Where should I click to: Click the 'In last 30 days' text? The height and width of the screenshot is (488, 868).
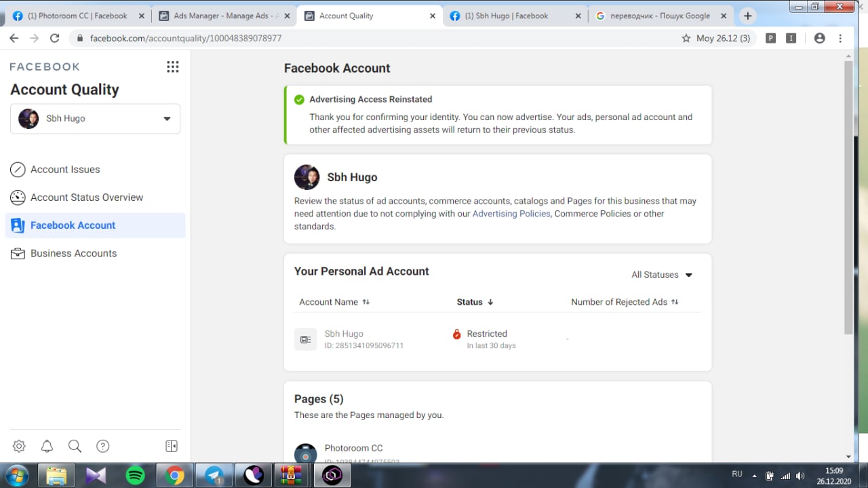point(492,346)
